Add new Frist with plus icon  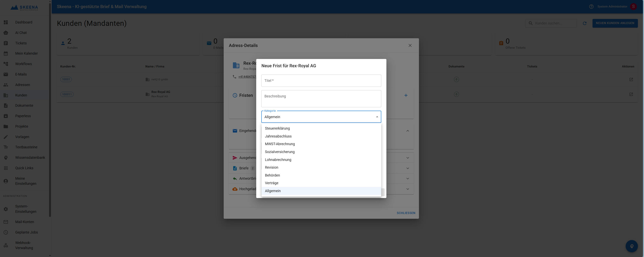click(406, 95)
